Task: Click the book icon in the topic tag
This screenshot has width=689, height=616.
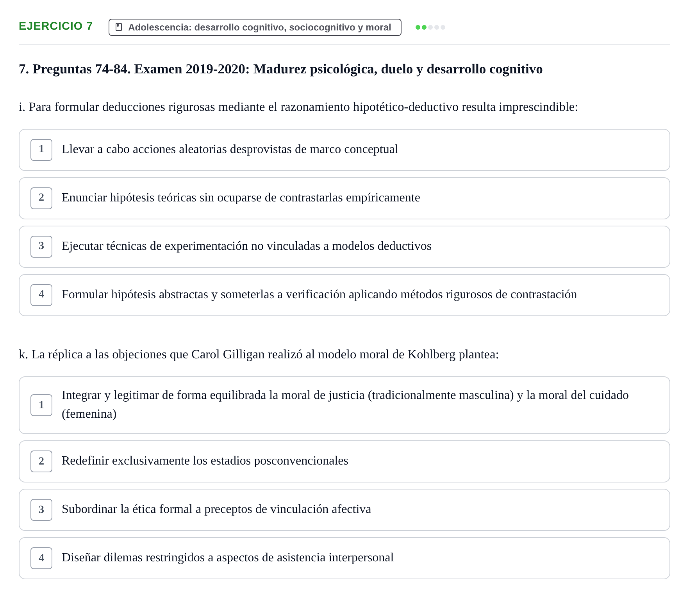Action: click(x=119, y=27)
